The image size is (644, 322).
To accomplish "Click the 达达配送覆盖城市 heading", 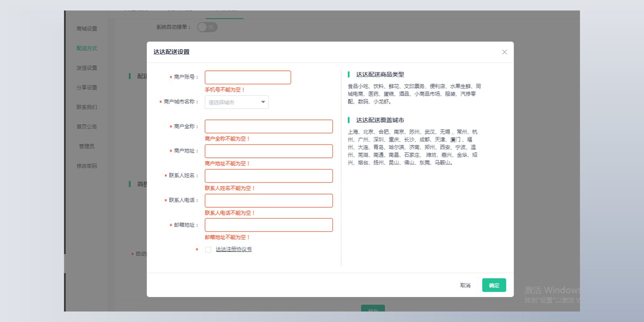I will [380, 120].
